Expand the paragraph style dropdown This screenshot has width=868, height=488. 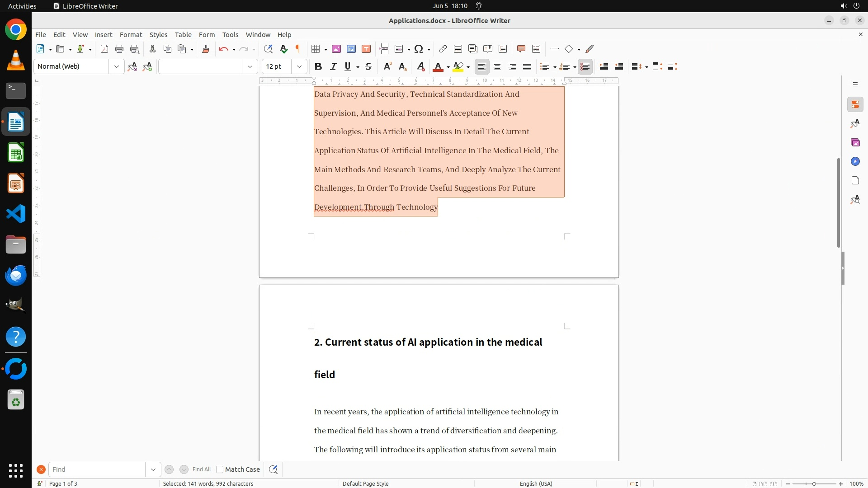pos(117,66)
